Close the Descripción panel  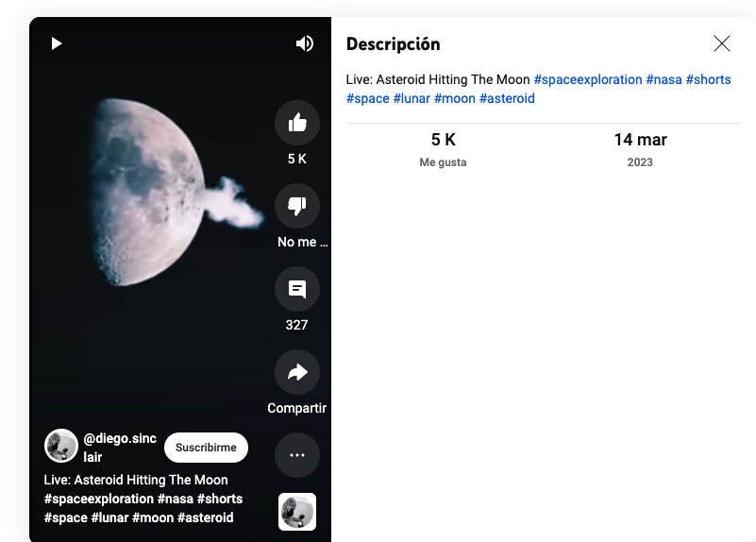[x=722, y=43]
